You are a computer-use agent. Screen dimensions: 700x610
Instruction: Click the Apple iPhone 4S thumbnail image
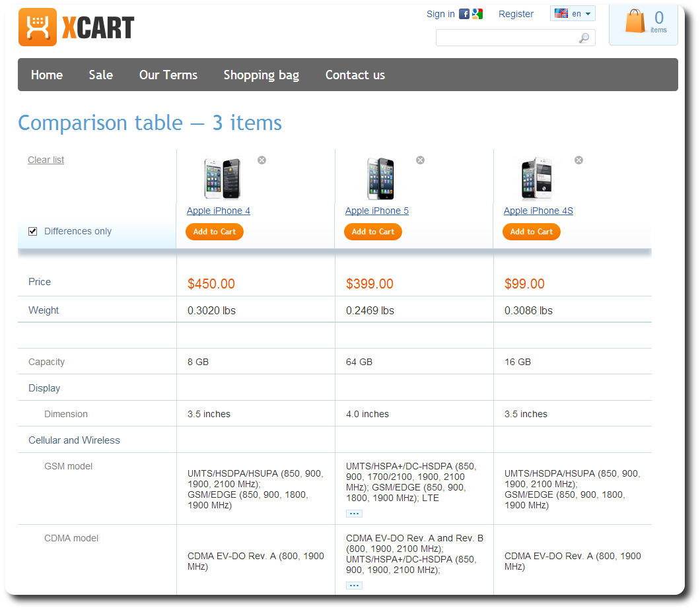pyautogui.click(x=537, y=178)
